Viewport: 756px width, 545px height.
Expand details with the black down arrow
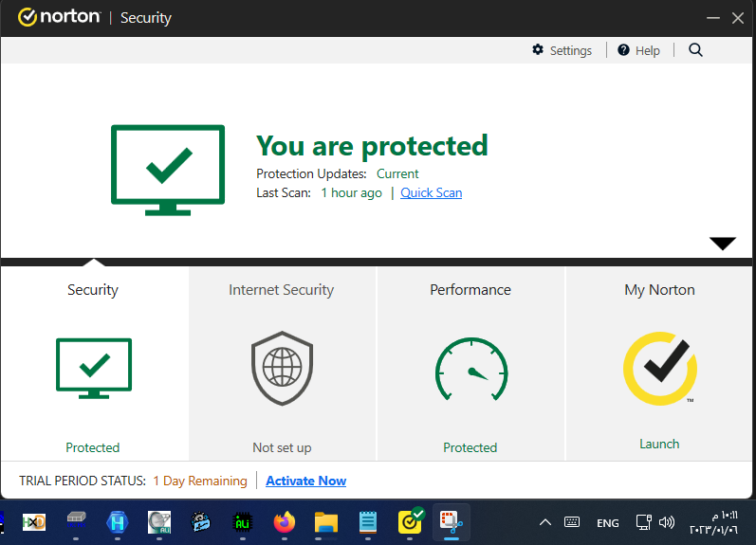click(722, 244)
